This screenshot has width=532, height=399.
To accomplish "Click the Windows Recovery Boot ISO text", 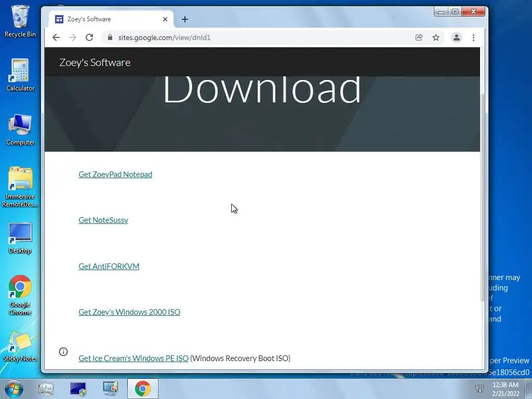I will click(240, 358).
